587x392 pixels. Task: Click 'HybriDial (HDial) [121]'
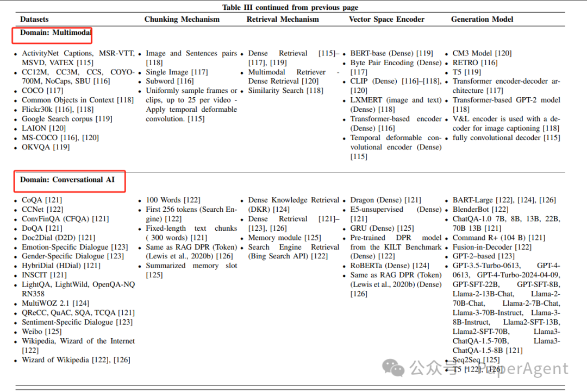(x=61, y=265)
